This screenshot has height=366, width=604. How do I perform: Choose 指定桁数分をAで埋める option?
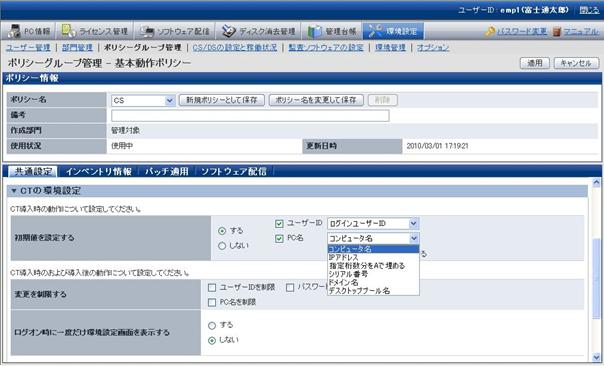(373, 266)
